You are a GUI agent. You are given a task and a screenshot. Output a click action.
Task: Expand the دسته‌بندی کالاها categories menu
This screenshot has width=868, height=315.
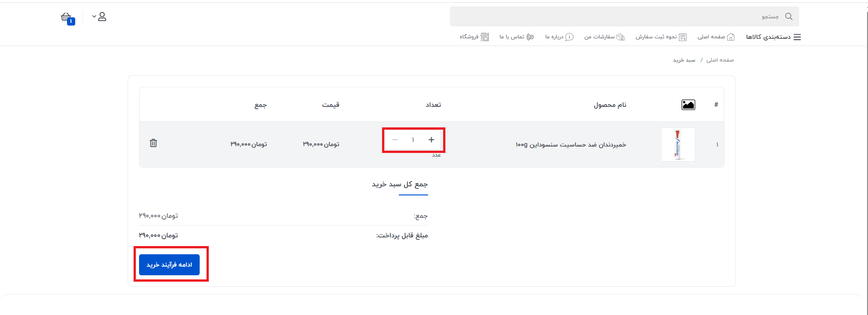(773, 37)
